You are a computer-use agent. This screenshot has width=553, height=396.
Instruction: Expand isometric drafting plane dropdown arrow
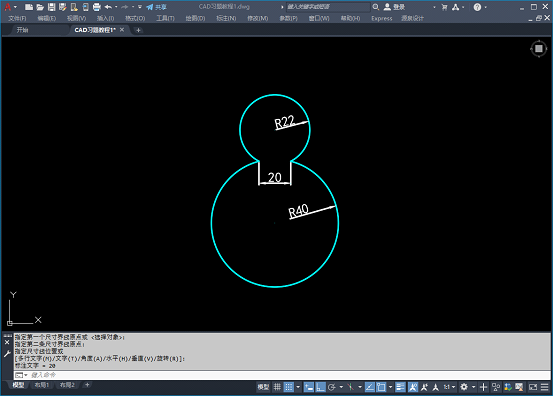coord(360,387)
